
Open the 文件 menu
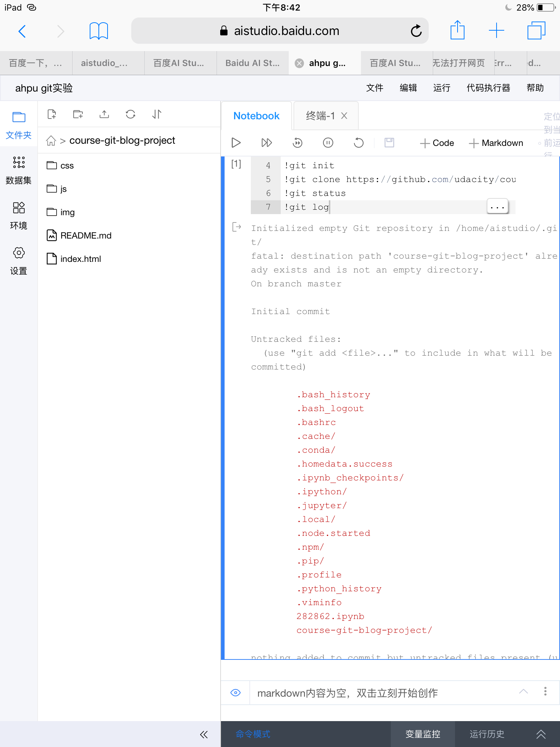(x=375, y=88)
